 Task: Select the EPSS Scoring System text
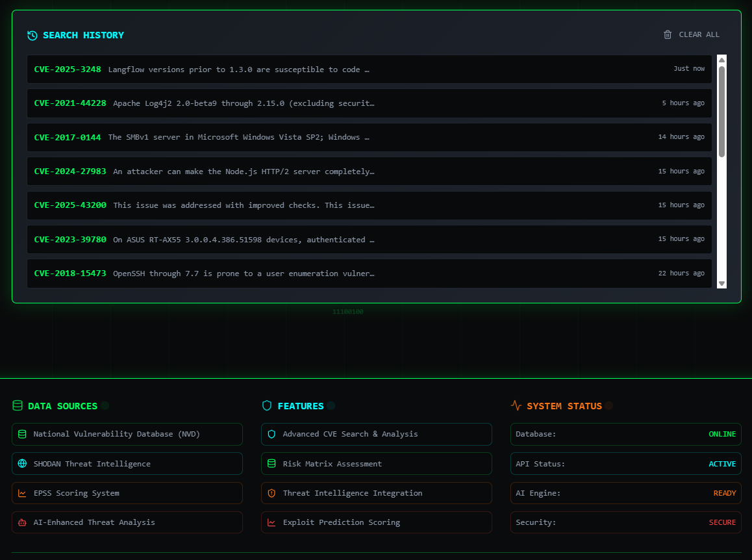tap(76, 493)
